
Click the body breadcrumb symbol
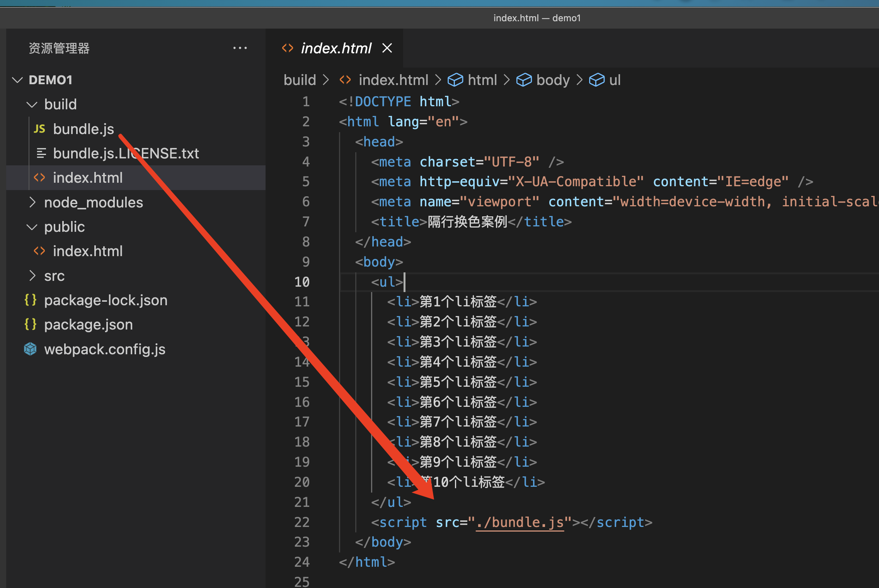coord(553,80)
